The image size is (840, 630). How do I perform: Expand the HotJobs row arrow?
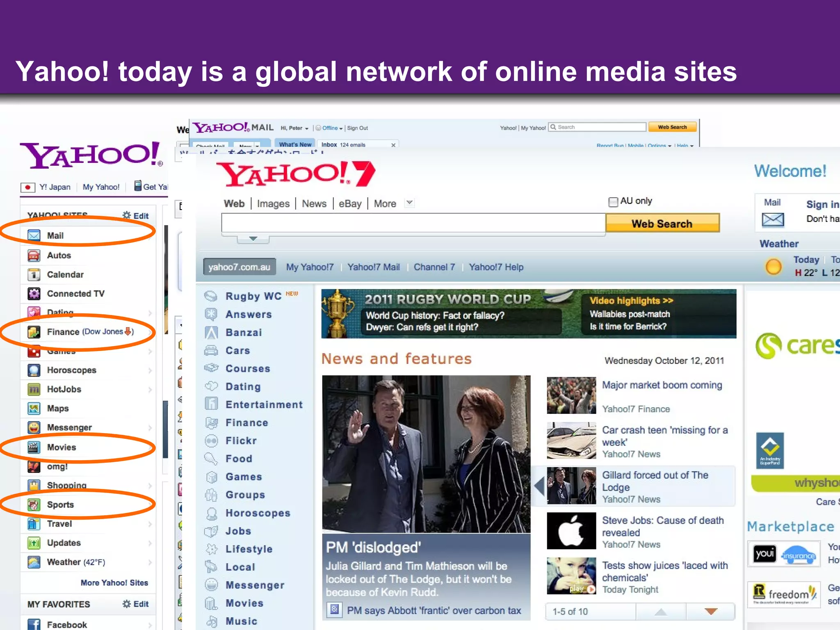150,390
